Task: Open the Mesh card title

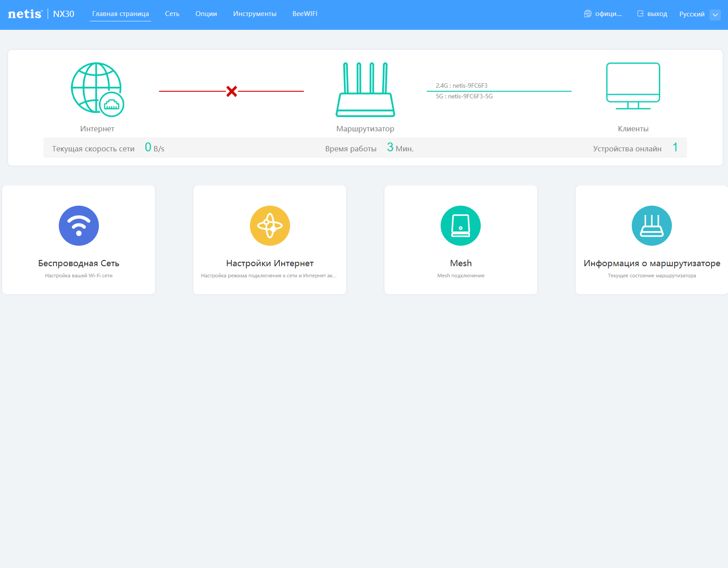Action: tap(461, 263)
